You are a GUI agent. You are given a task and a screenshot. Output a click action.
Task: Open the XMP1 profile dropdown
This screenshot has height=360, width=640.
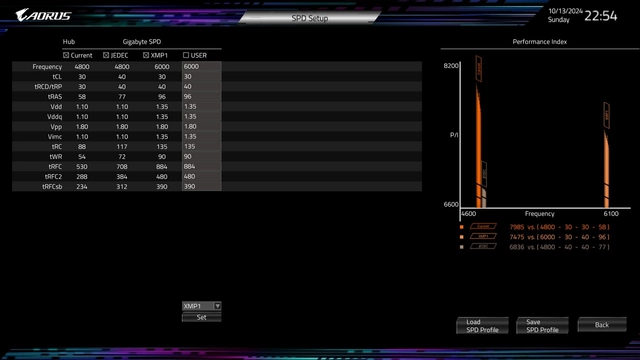(x=202, y=306)
